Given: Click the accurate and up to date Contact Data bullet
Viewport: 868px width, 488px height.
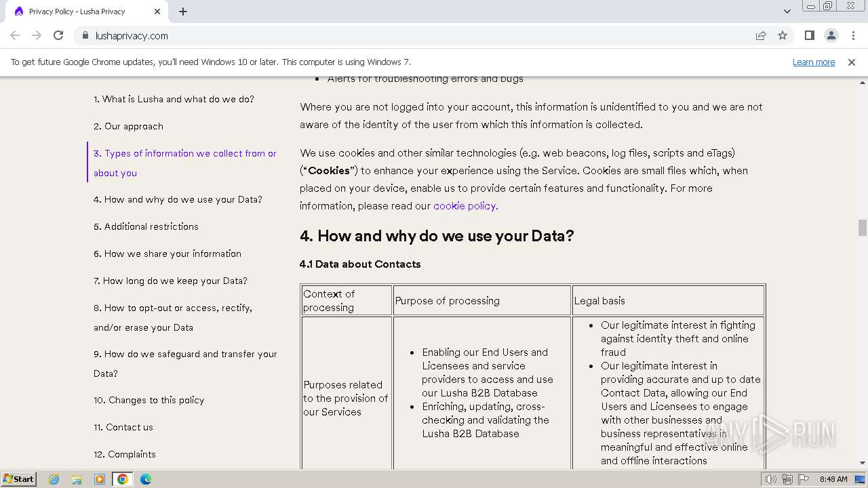Looking at the screenshot, I should 681,413.
